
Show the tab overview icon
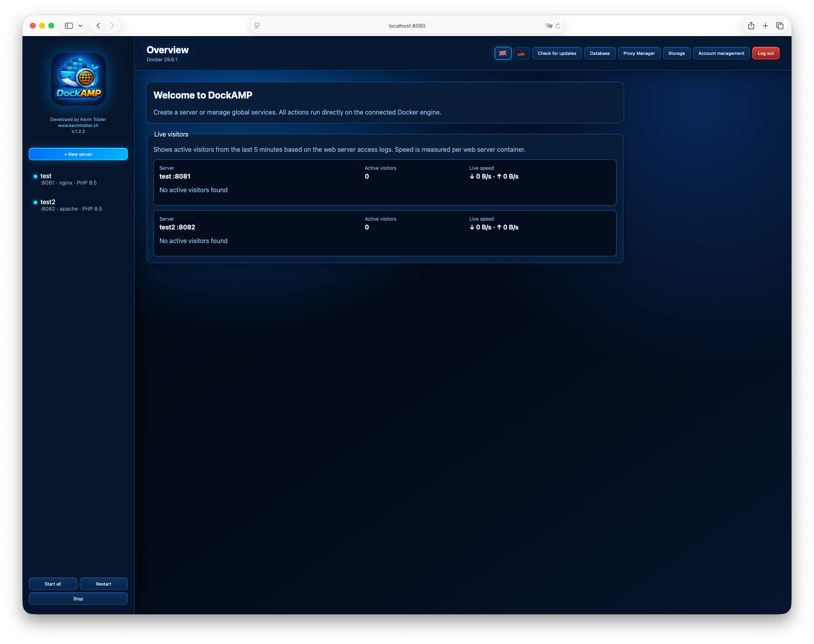(780, 26)
